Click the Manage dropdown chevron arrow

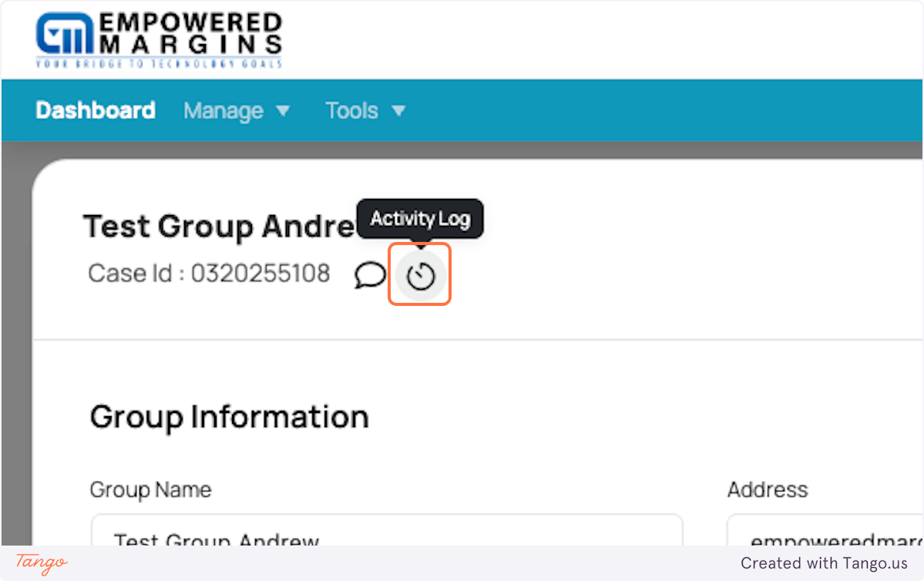(x=284, y=110)
